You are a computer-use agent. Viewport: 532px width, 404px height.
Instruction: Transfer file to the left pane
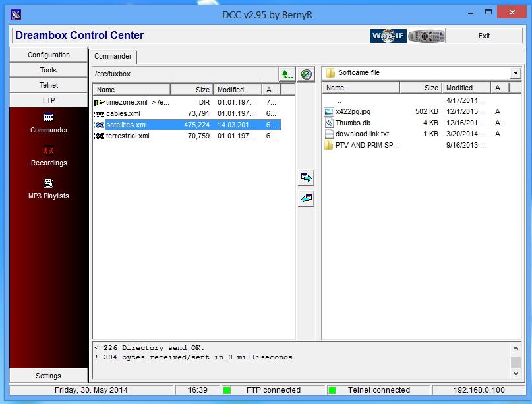click(306, 198)
